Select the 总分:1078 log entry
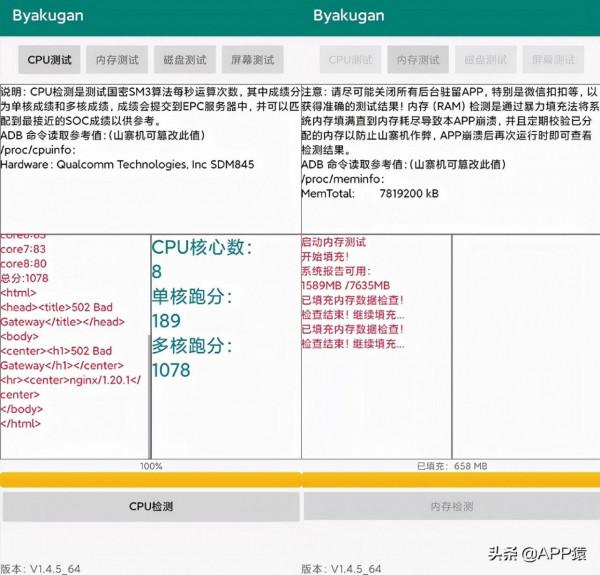The height and width of the screenshot is (575, 600). [x=24, y=278]
